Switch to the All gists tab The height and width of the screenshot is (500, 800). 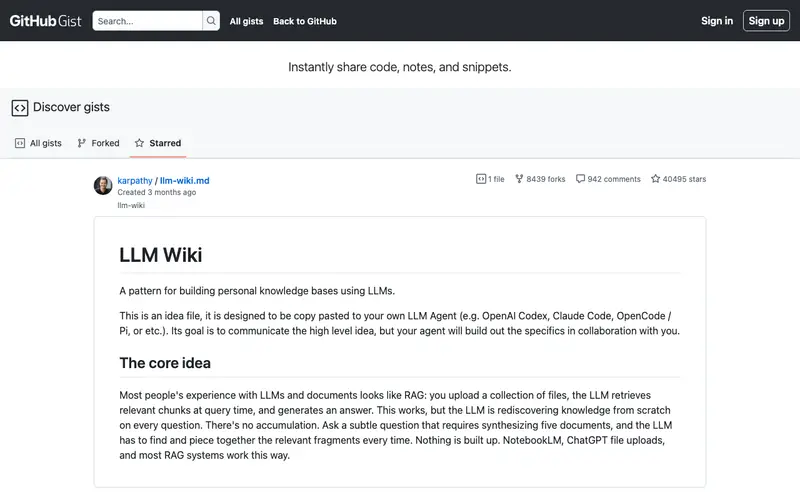38,143
